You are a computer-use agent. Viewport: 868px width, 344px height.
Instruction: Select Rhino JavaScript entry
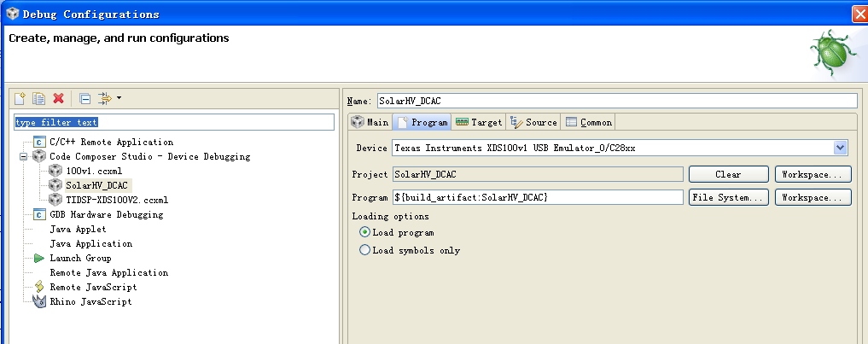(x=90, y=302)
